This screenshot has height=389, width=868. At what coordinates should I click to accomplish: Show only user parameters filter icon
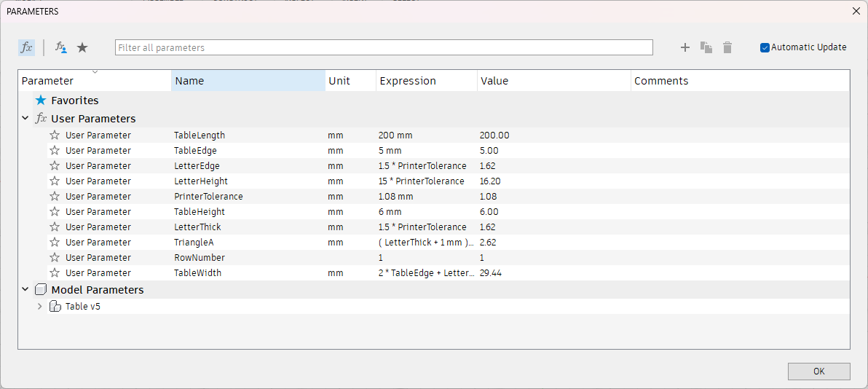pyautogui.click(x=61, y=47)
